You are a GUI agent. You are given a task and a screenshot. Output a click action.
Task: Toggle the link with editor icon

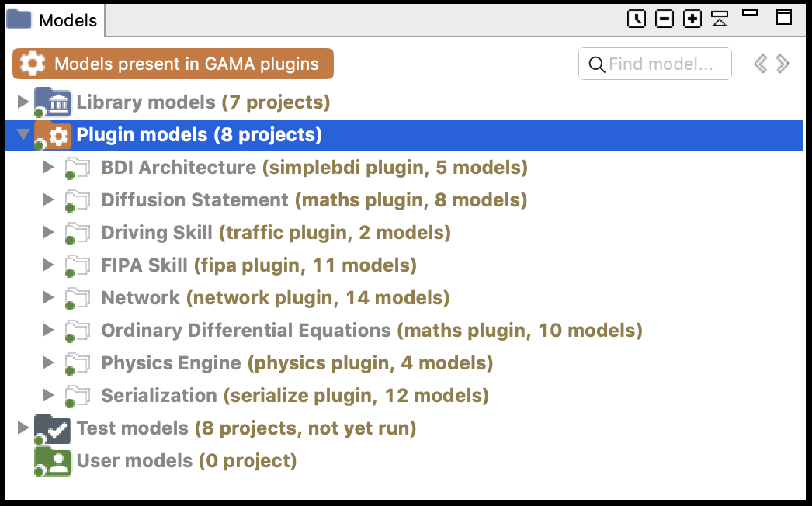tap(636, 18)
